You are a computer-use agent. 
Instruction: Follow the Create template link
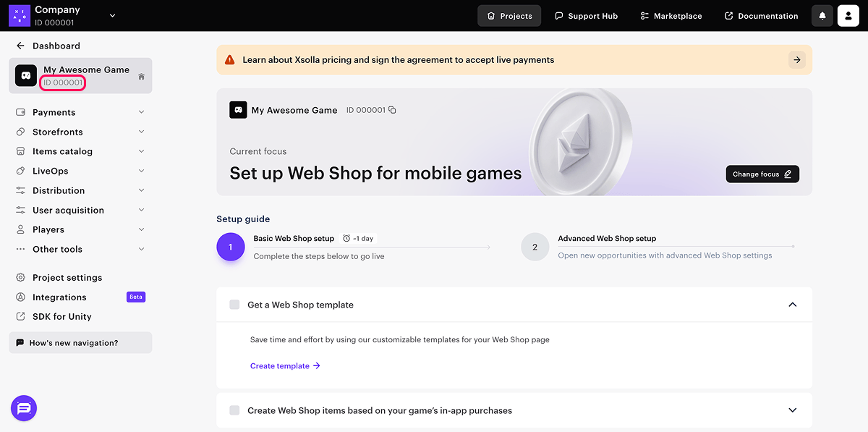click(x=285, y=366)
